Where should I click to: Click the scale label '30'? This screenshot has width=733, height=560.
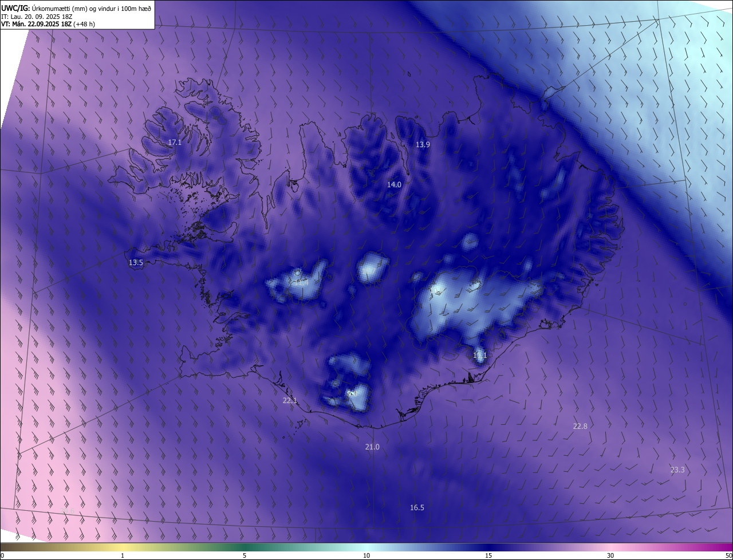[x=610, y=556]
